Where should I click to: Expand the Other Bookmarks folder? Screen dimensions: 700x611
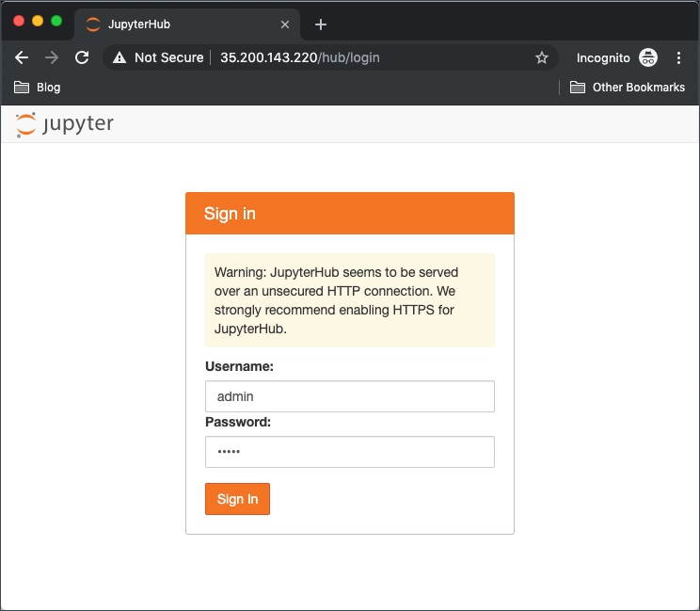(628, 88)
